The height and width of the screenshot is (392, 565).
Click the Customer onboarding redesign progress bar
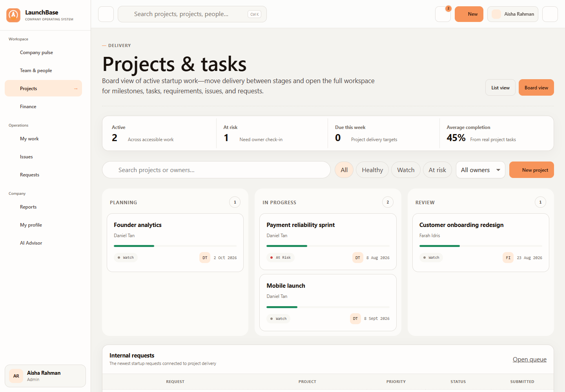click(x=481, y=246)
